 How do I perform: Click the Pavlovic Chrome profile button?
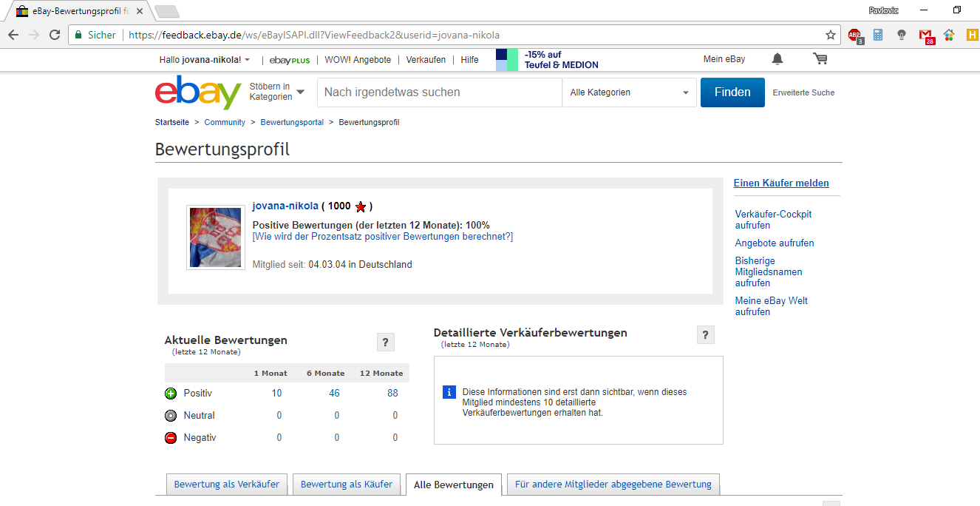coord(884,10)
